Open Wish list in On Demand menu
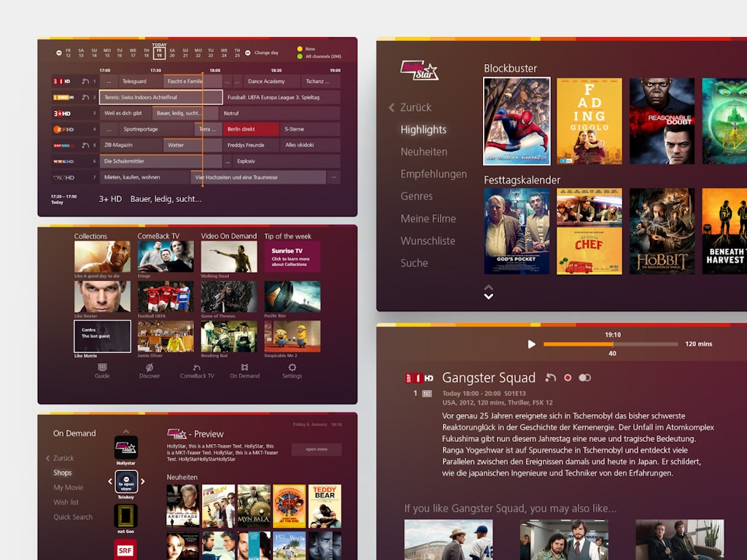Screen dimensions: 747x560 (x=66, y=502)
